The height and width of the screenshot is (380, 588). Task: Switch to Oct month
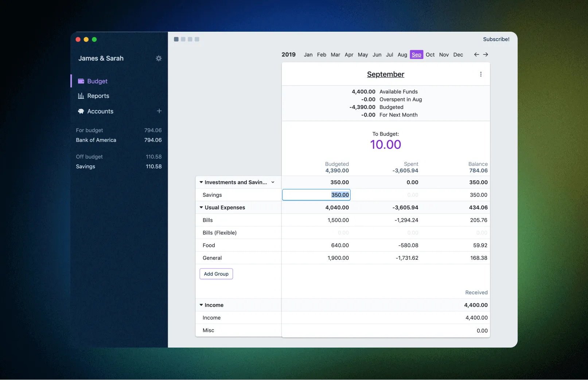[430, 55]
